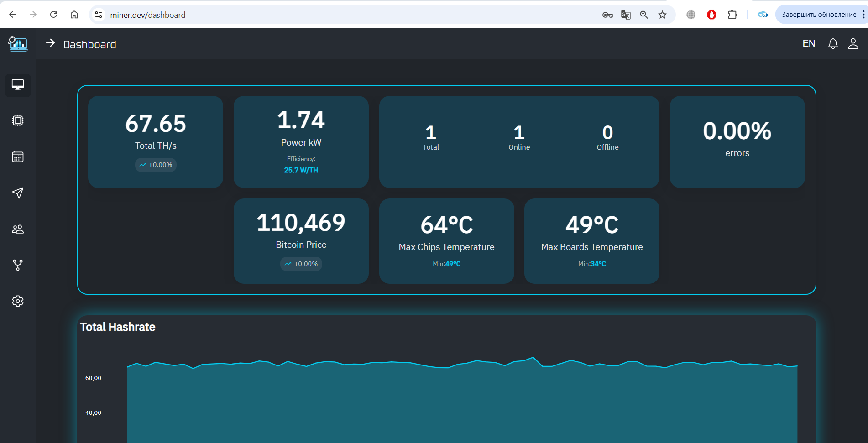
Task: Expand the sidebar with arrow button
Action: pos(50,43)
